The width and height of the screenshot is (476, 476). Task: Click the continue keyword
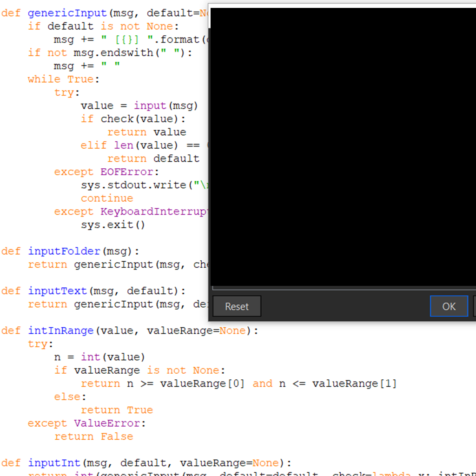107,198
